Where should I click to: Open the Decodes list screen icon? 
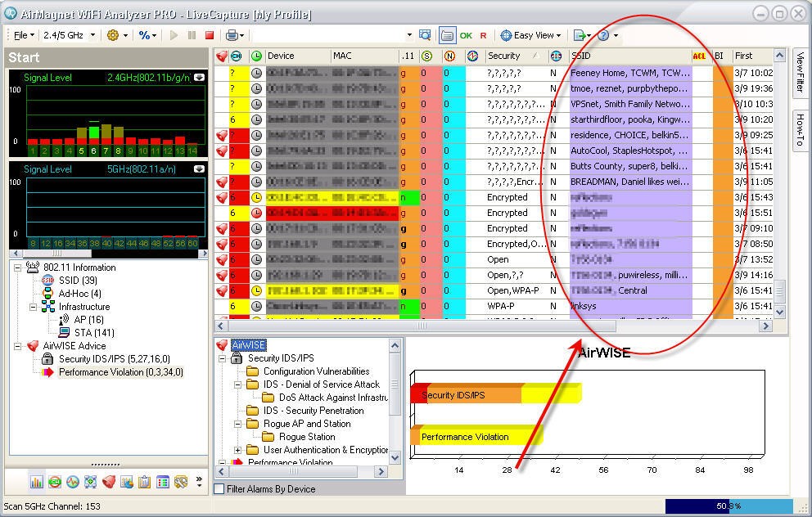coord(163,482)
